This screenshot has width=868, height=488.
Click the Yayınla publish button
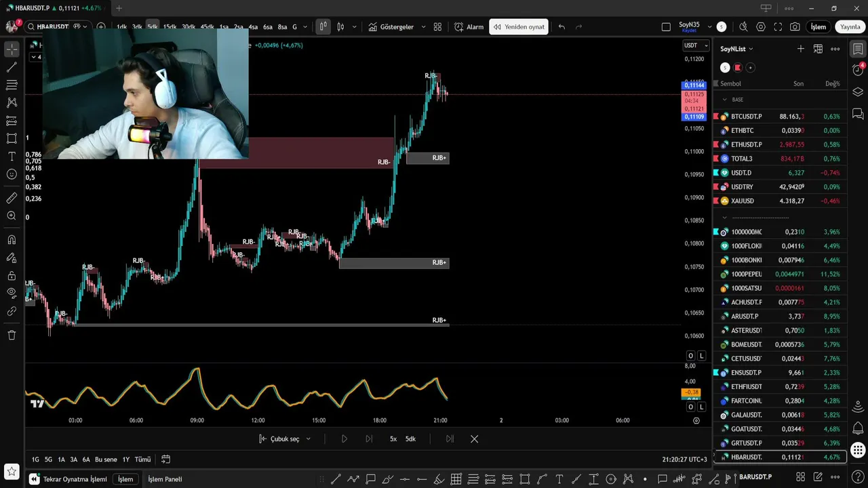(850, 27)
